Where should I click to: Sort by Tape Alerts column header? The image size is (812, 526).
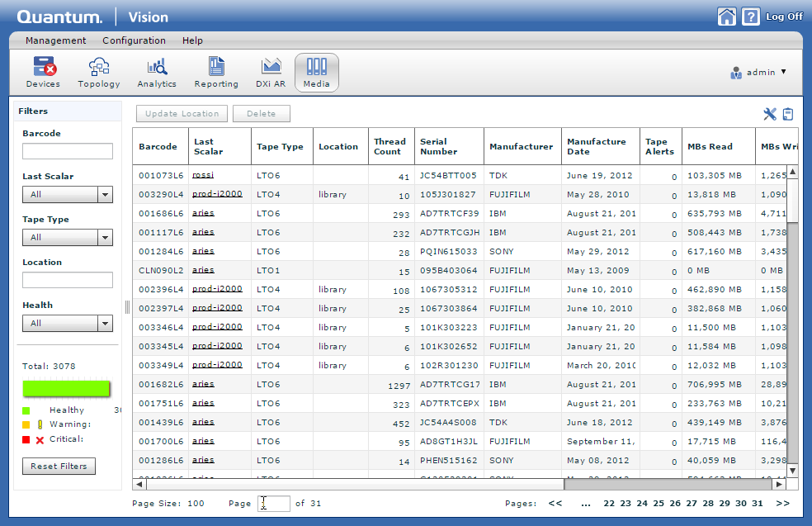[x=660, y=147]
